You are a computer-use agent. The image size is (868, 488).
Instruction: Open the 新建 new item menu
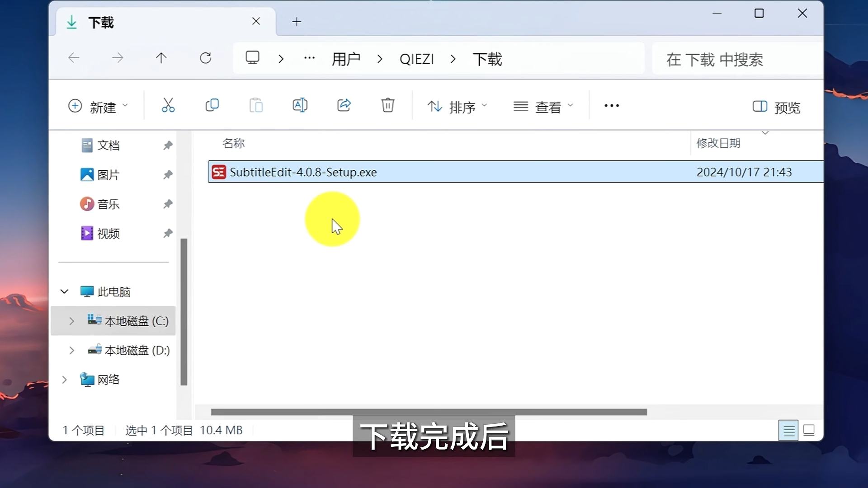pos(98,107)
